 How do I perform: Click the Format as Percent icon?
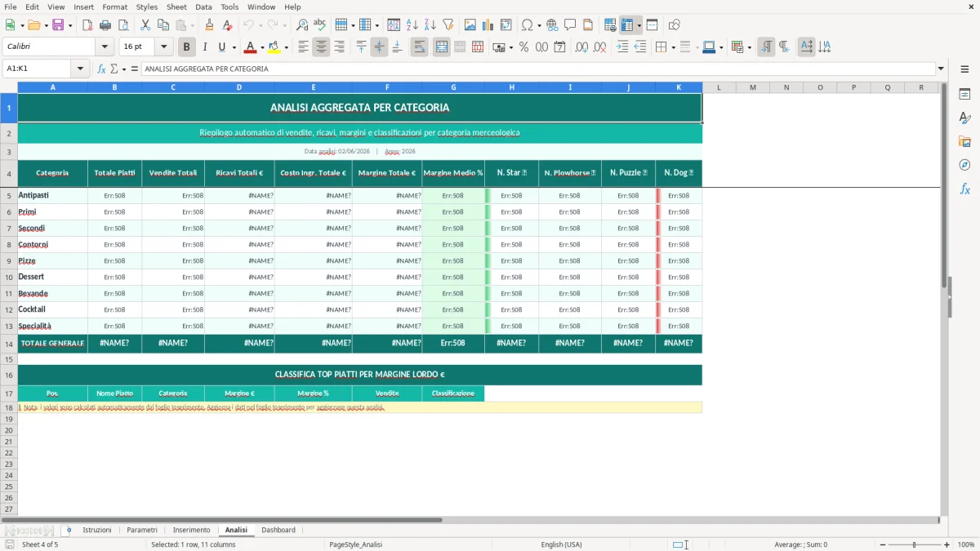click(523, 47)
